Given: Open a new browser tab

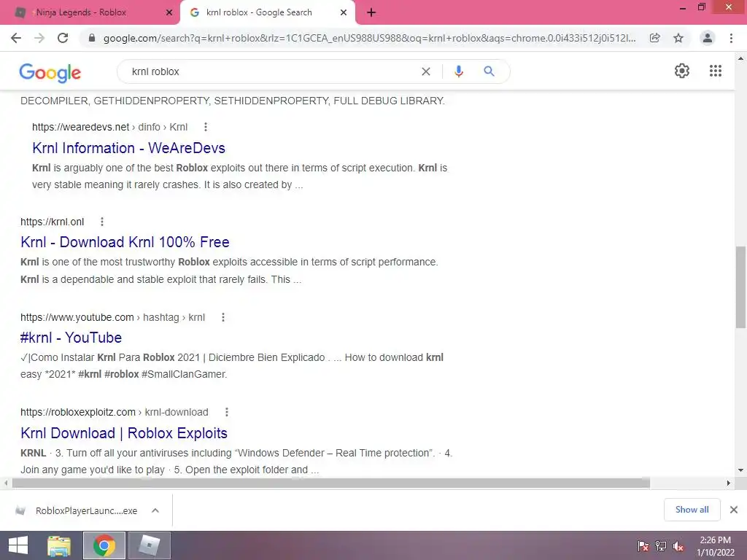Looking at the screenshot, I should (x=371, y=13).
